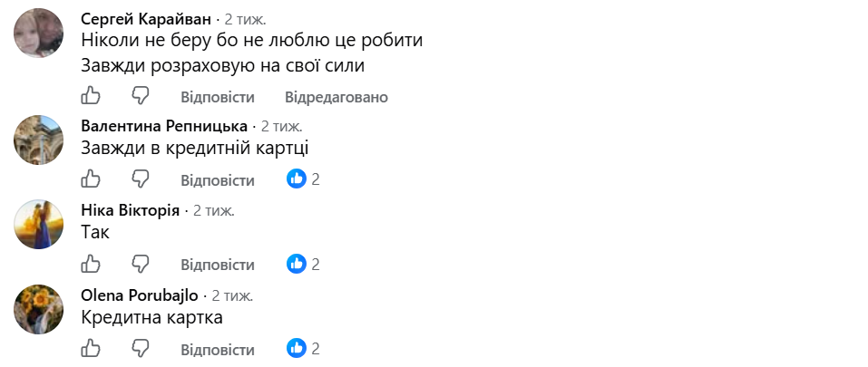The image size is (868, 367).
Task: Click Відповісти under Ніка Вікторія's comment
Action: [x=218, y=265]
